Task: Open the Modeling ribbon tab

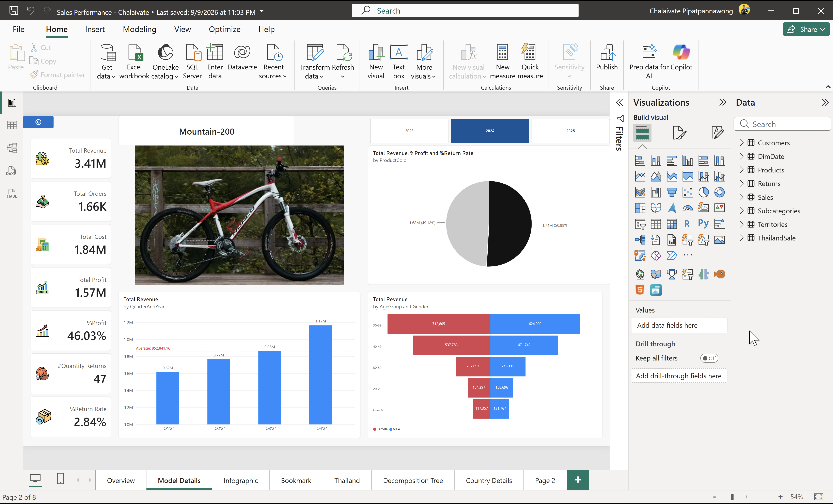Action: [x=139, y=29]
